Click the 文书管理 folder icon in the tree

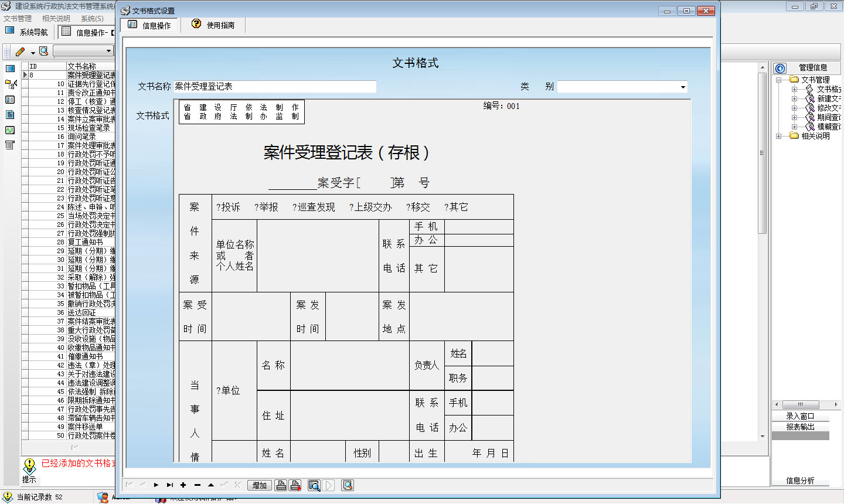(794, 80)
